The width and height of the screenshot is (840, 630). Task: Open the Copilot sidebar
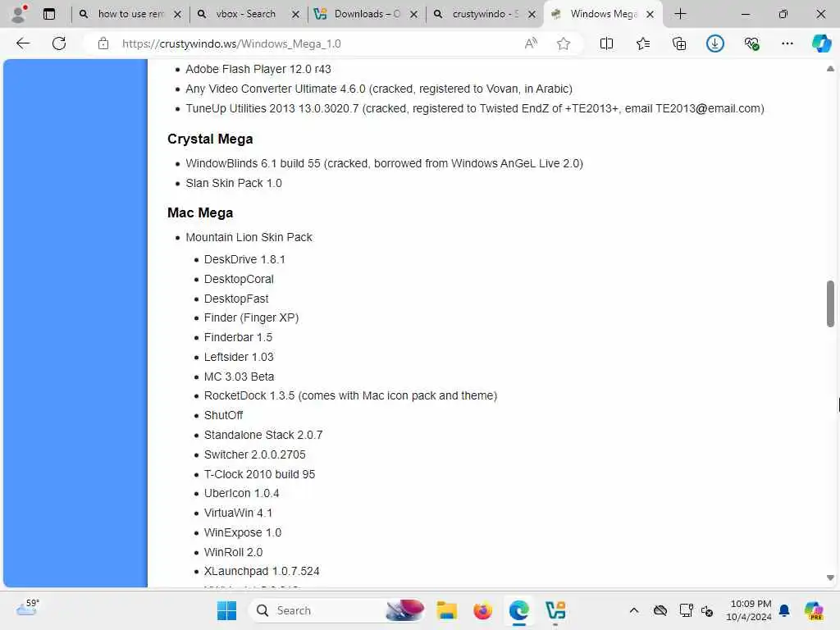[x=821, y=43]
